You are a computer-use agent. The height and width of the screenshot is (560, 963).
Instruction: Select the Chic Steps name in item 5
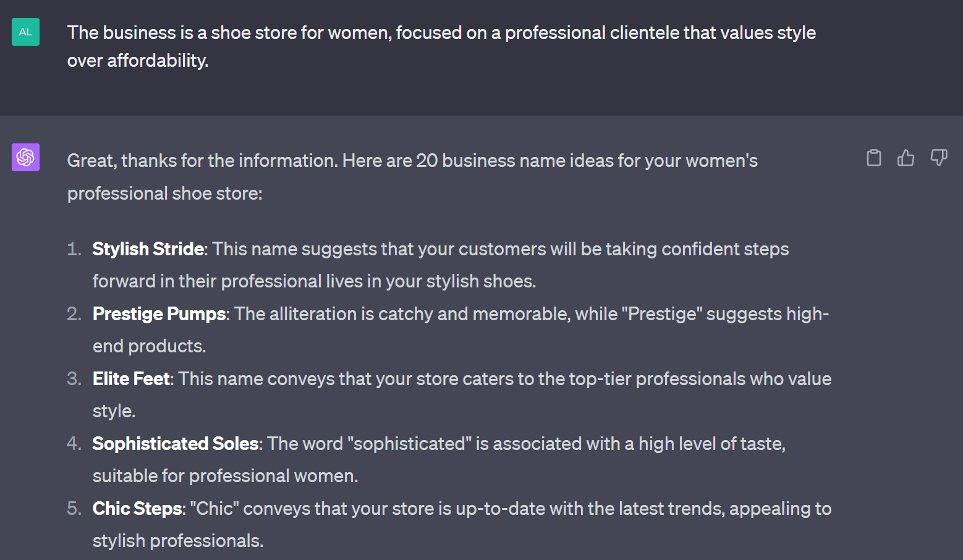tap(137, 508)
